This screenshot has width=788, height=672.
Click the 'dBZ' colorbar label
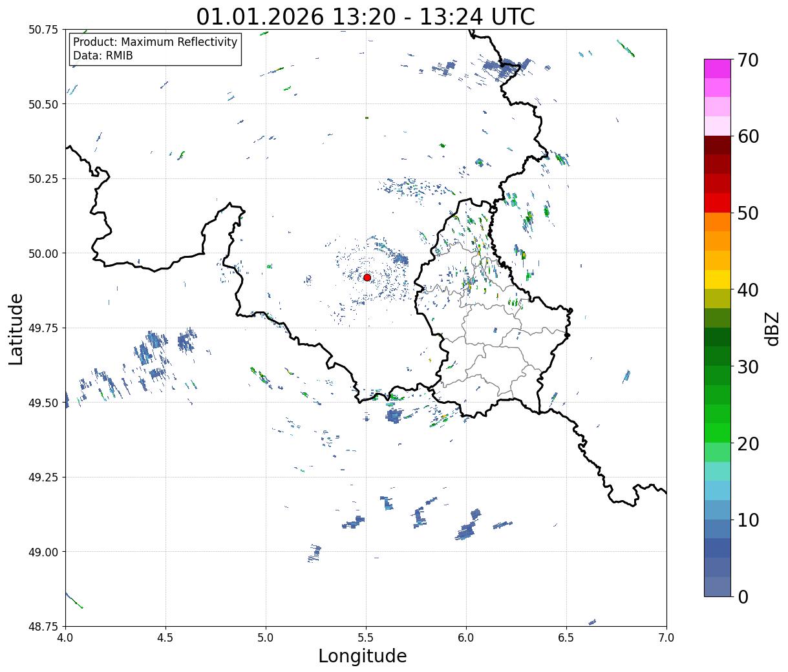771,328
